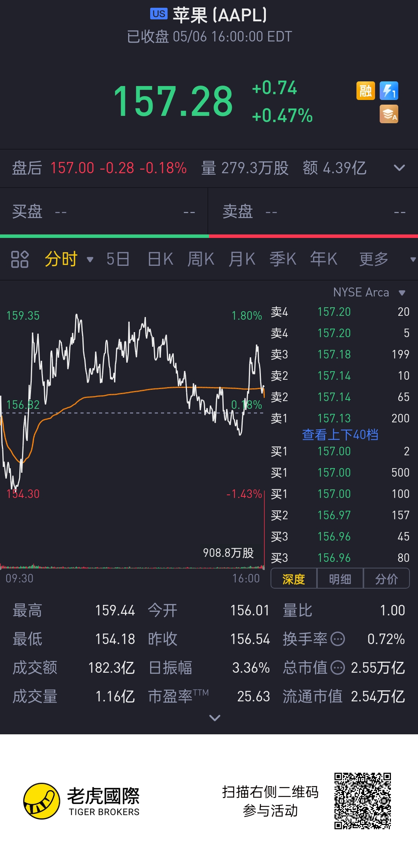Select 买2 156.97 order row
This screenshot has height=868, width=418.
[x=340, y=515]
